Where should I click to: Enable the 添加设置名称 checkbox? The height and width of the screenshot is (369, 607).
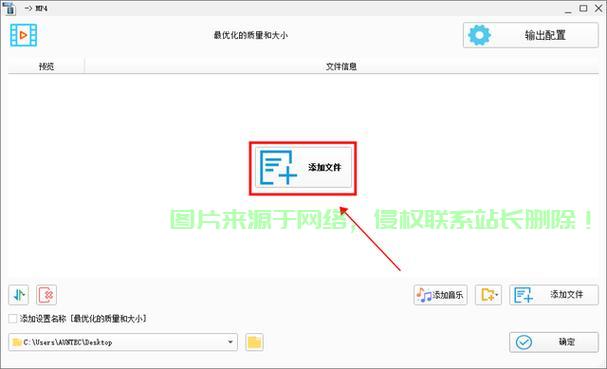point(13,319)
